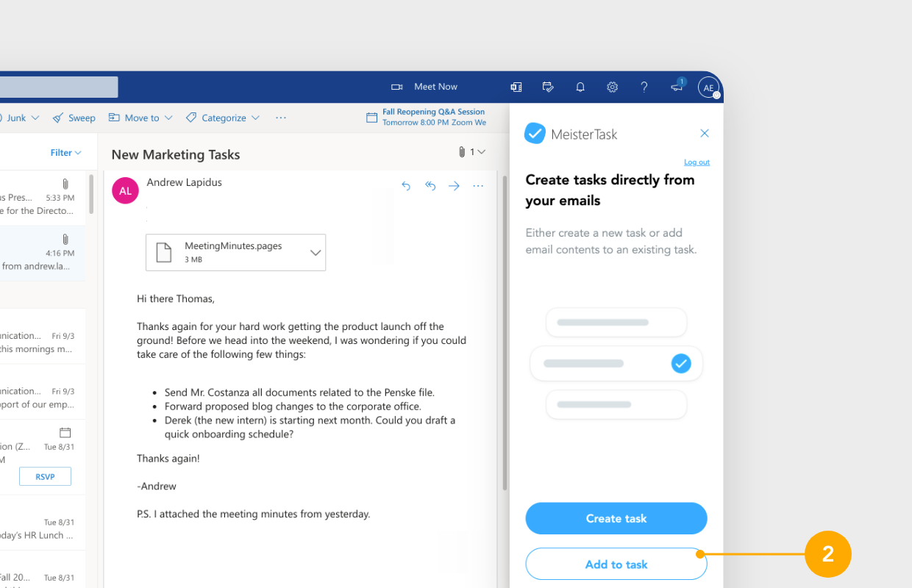Select the email received at 5:33 PM
This screenshot has height=588, width=912.
(43, 198)
